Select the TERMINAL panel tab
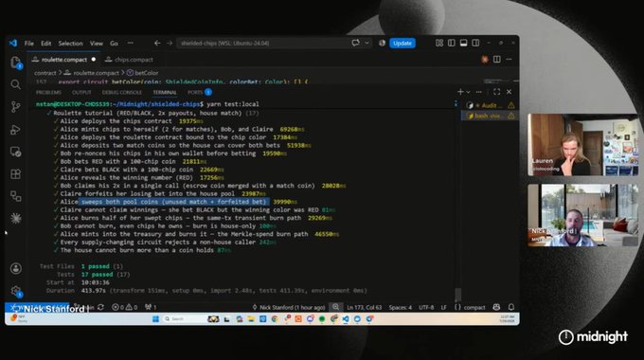This screenshot has height=360, width=644. [x=165, y=93]
